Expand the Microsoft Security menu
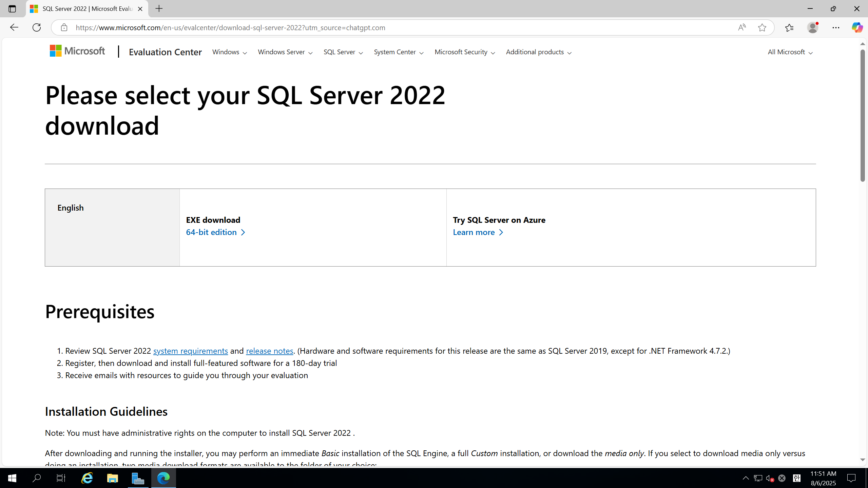Viewport: 868px width, 488px height. click(464, 52)
